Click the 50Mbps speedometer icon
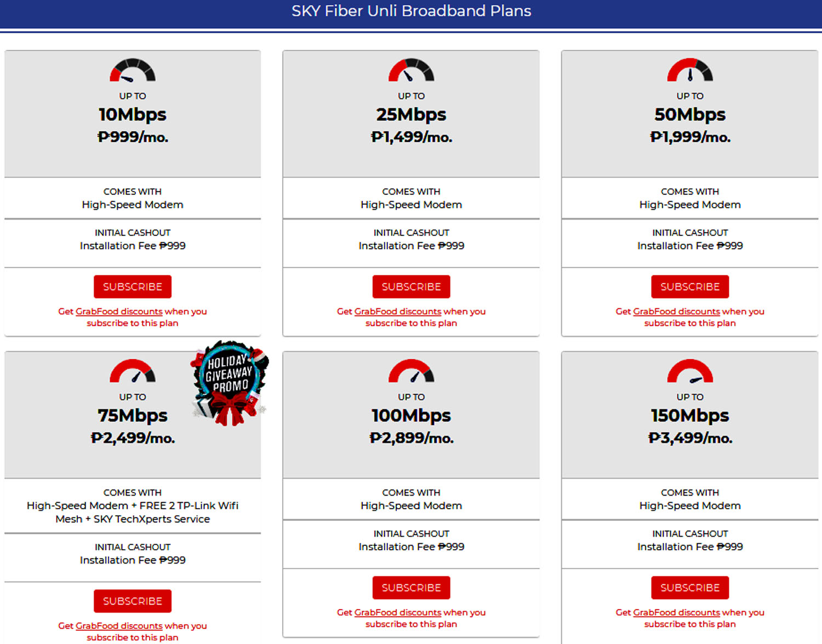The height and width of the screenshot is (644, 822). click(x=689, y=71)
